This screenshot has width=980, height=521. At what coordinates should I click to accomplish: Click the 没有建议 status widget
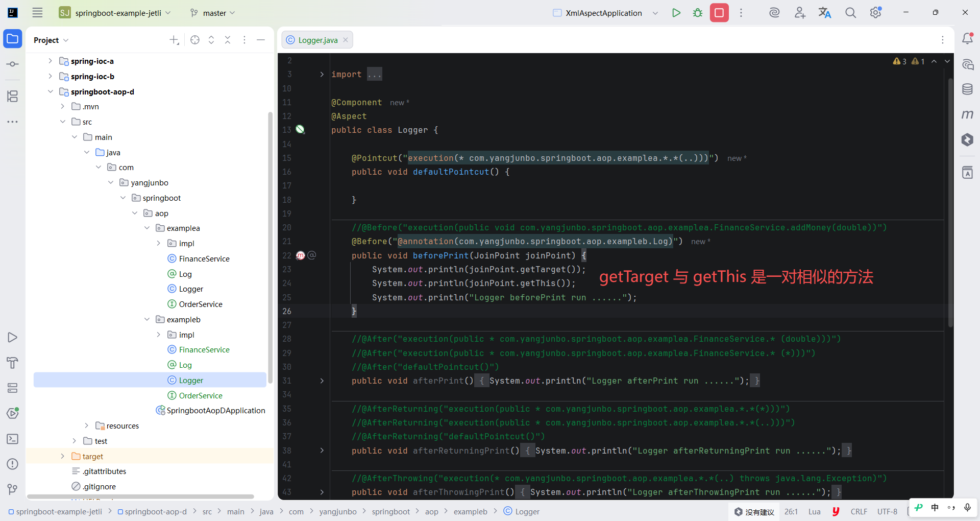click(754, 512)
